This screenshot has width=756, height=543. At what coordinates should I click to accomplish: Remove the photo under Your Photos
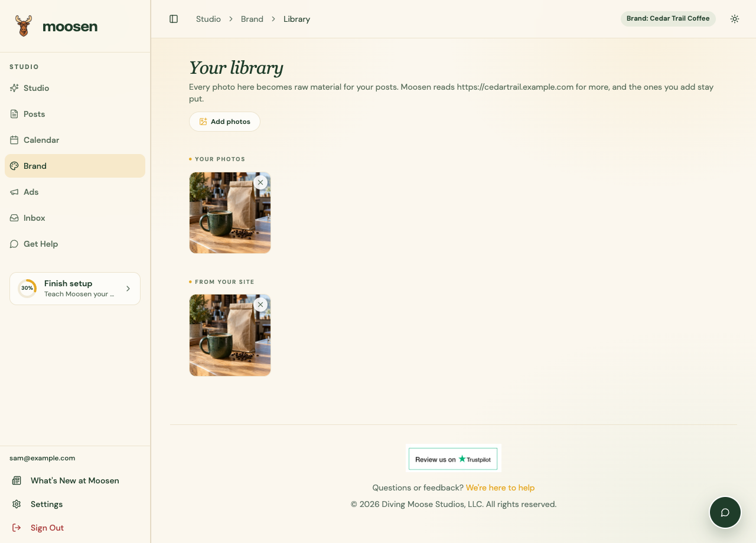click(260, 182)
